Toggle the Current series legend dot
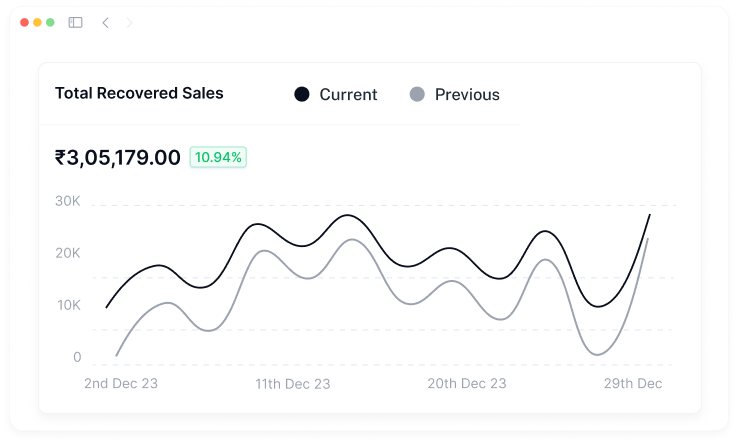The height and width of the screenshot is (443, 738). [x=301, y=94]
